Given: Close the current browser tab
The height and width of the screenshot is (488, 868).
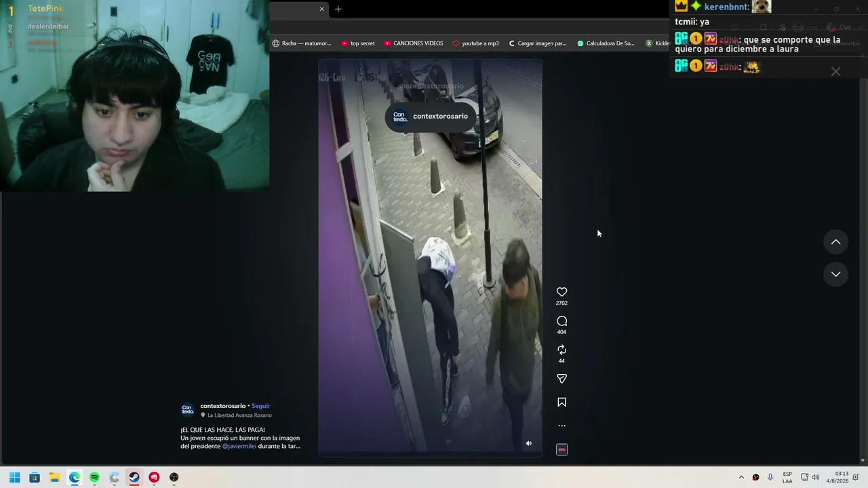Looking at the screenshot, I should [321, 9].
